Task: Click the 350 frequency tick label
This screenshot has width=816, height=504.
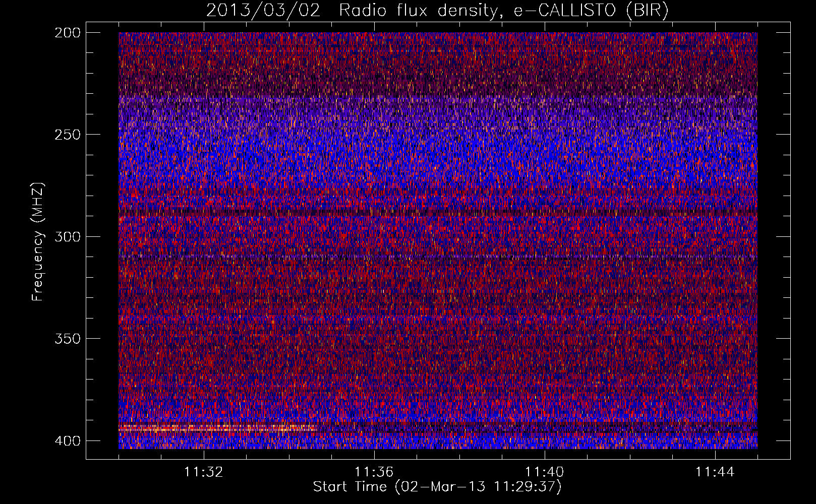Action: point(67,339)
